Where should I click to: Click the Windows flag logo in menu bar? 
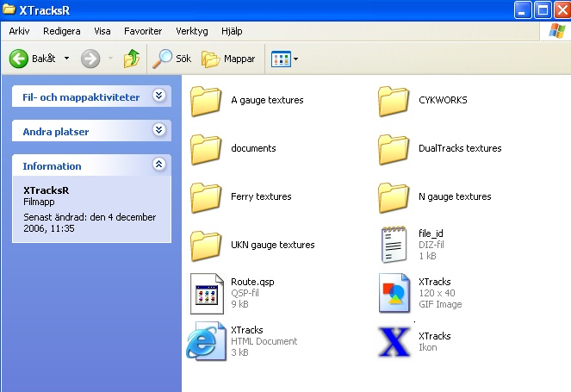pyautogui.click(x=557, y=31)
